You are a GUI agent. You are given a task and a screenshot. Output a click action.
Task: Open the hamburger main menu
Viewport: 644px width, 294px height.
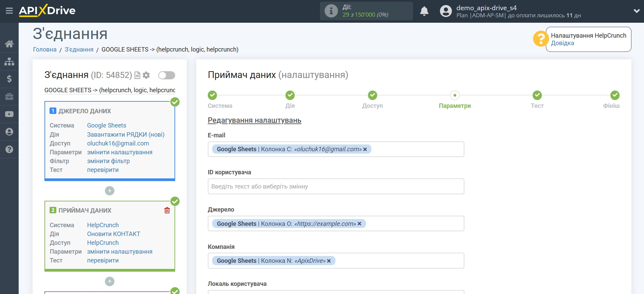click(9, 11)
